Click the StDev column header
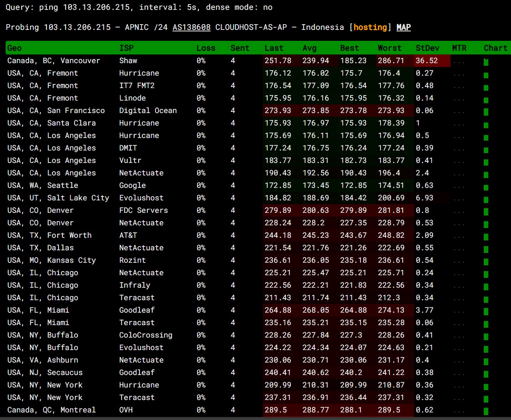511x420 pixels. [x=427, y=48]
